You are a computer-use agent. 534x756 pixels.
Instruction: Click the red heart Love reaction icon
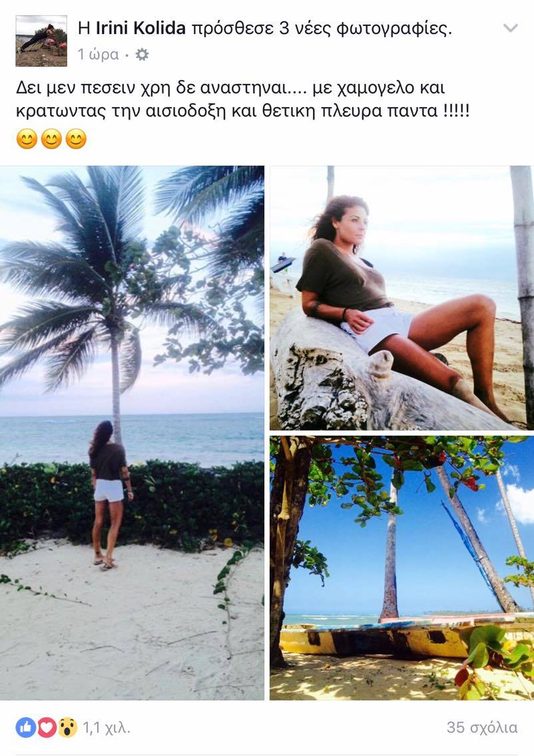(47, 727)
